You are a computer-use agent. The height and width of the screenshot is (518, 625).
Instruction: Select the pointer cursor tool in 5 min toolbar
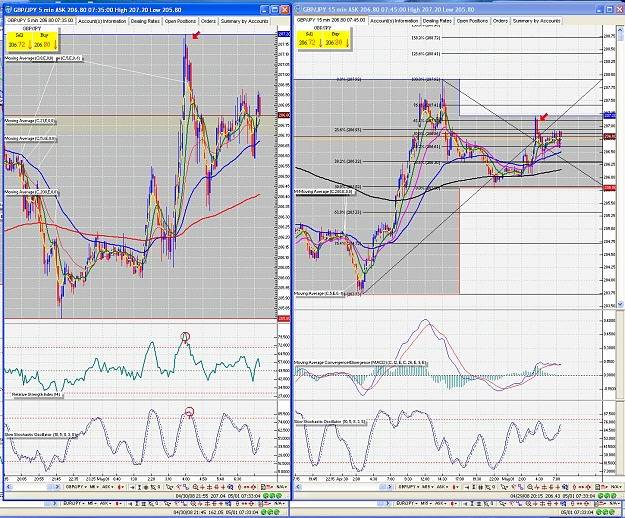tap(169, 487)
